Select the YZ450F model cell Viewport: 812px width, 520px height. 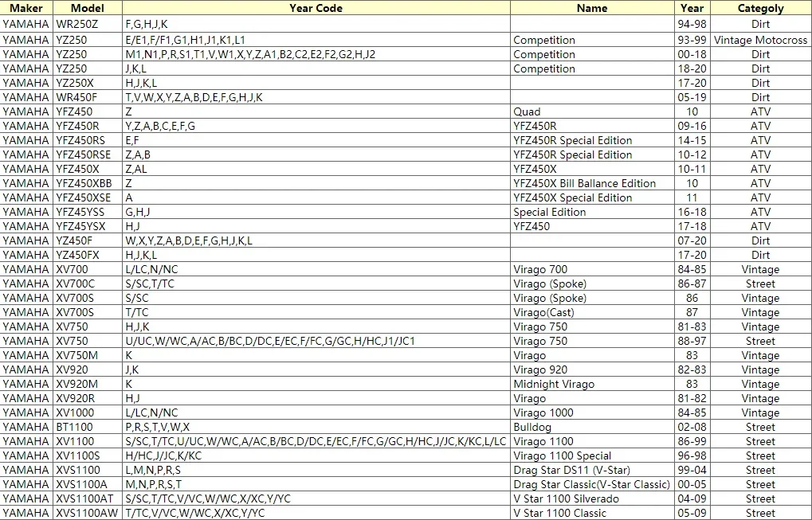(x=88, y=240)
